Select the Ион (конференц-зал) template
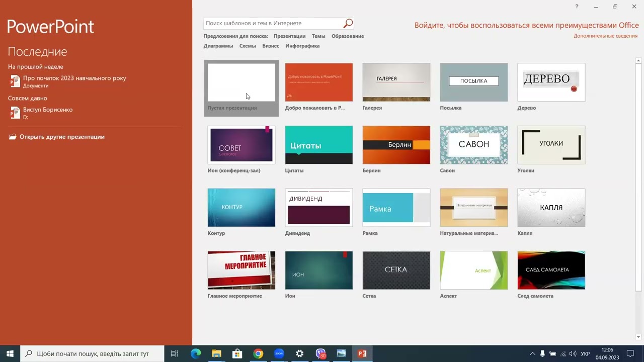Viewport: 644px width, 362px height. pyautogui.click(x=242, y=151)
